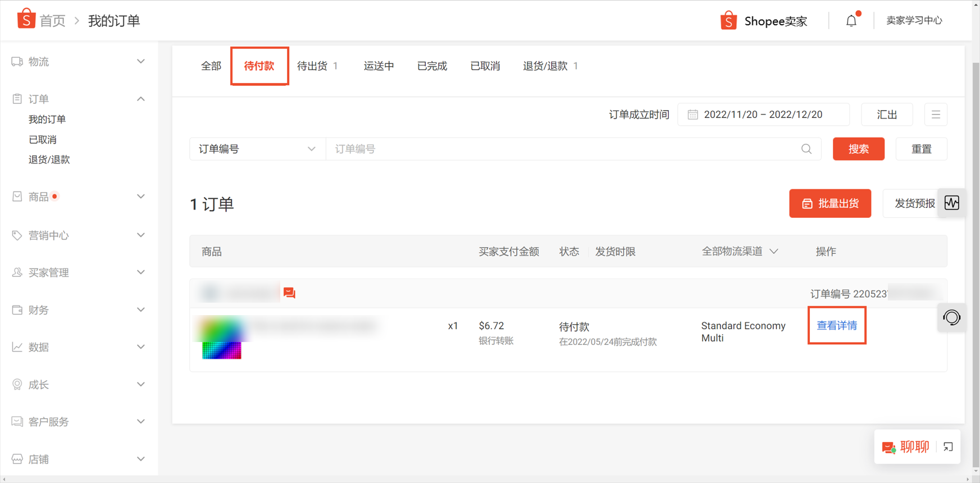Click the Shopee logo next to 首页
Screen dimensions: 980x483
pos(26,19)
